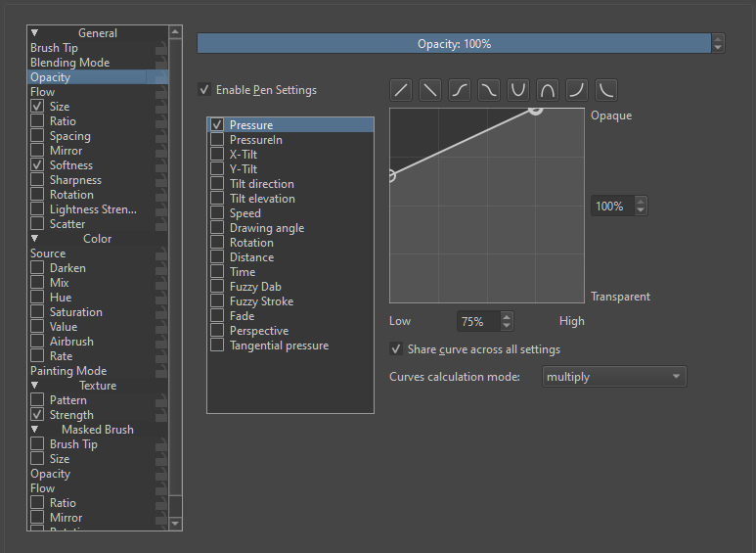Check the Pattern option checkbox
The image size is (756, 553).
click(x=37, y=400)
